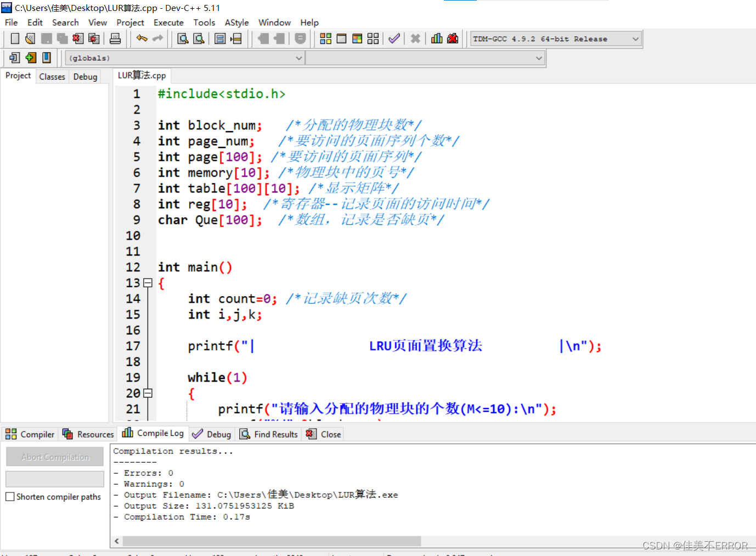Click the Redo arrow icon

[x=158, y=38]
